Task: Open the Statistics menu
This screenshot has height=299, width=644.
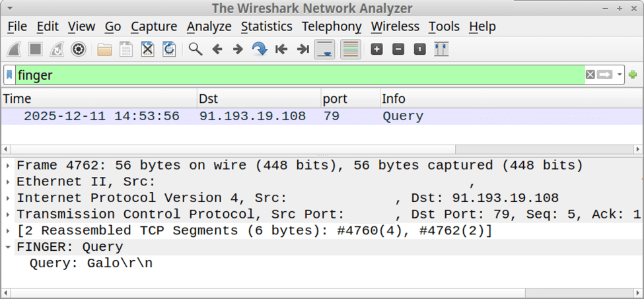Action: (x=266, y=26)
